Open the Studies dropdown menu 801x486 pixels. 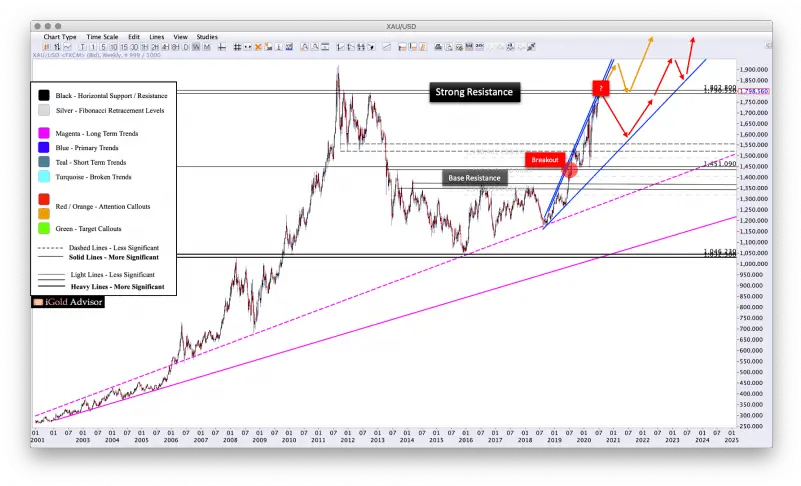[207, 36]
